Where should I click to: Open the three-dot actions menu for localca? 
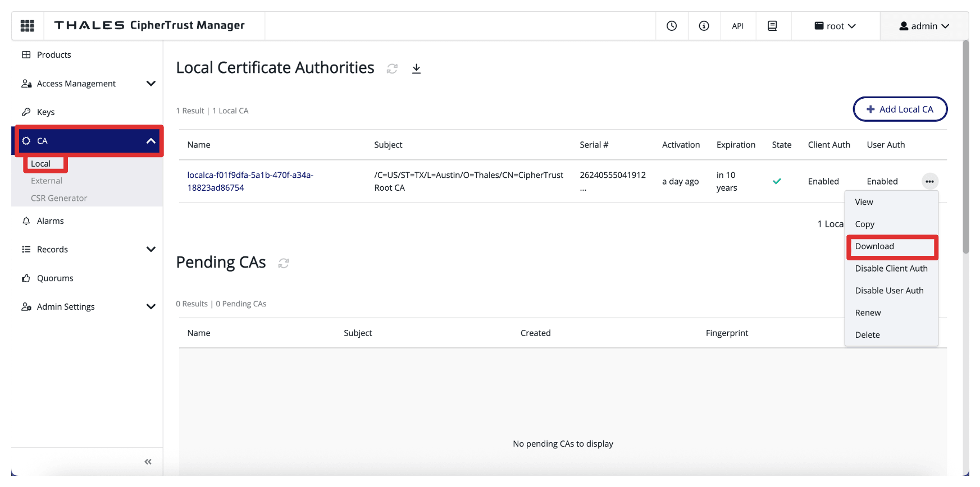(x=929, y=181)
